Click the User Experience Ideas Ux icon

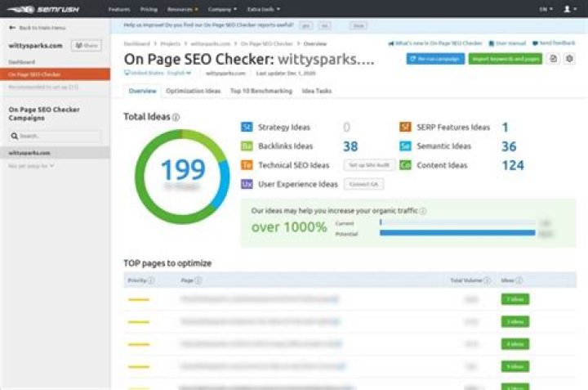[247, 184]
